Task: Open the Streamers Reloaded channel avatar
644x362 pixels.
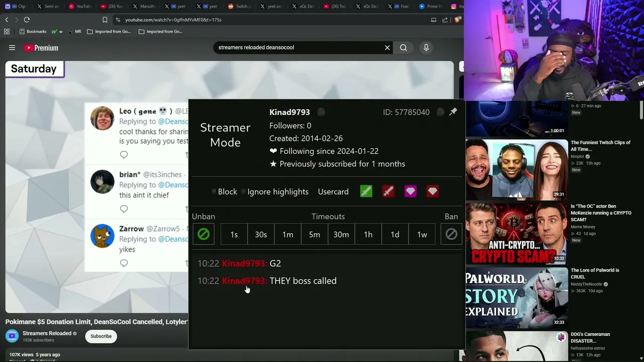Action: pos(12,336)
